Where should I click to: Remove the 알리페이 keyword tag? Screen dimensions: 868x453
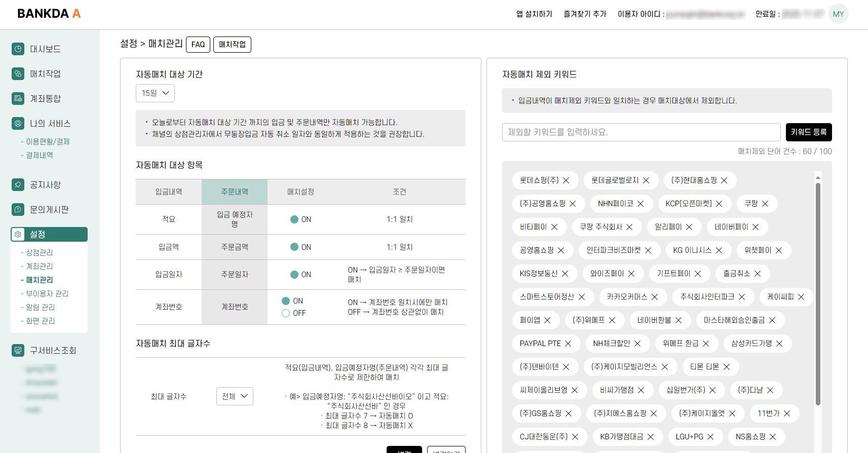point(689,227)
